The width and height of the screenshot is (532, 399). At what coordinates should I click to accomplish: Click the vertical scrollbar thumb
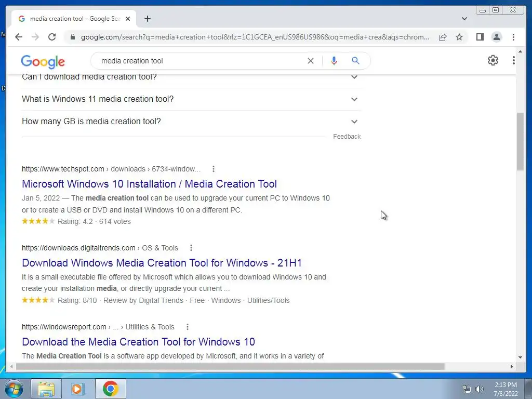click(520, 141)
